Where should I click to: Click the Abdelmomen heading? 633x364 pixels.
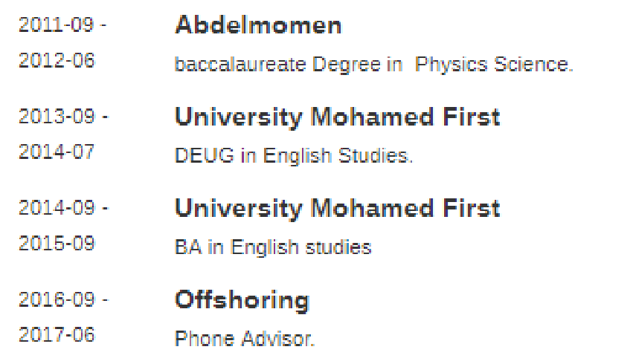(258, 25)
